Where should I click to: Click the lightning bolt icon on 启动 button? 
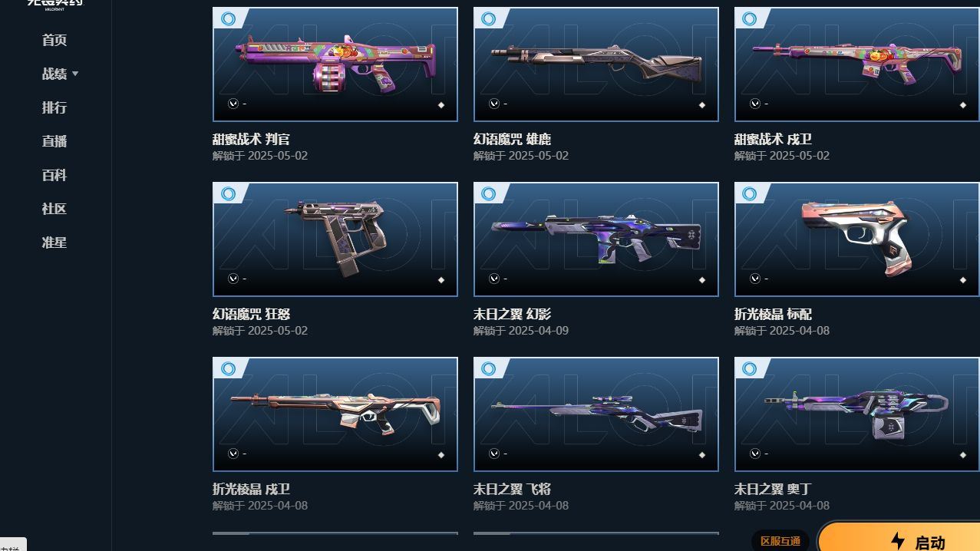click(x=898, y=541)
